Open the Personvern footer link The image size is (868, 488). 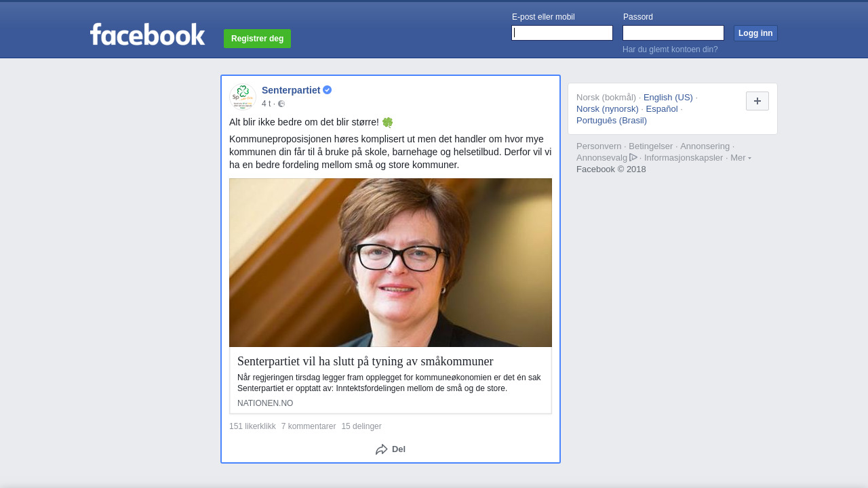599,146
